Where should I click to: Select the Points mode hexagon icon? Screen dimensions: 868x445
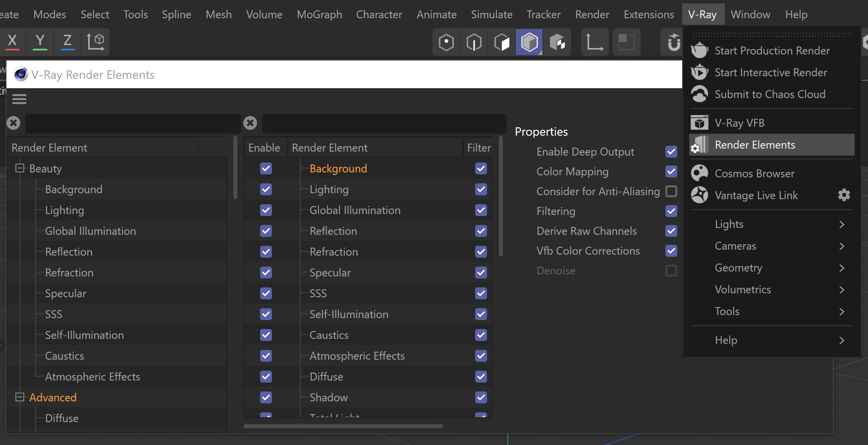click(x=446, y=42)
